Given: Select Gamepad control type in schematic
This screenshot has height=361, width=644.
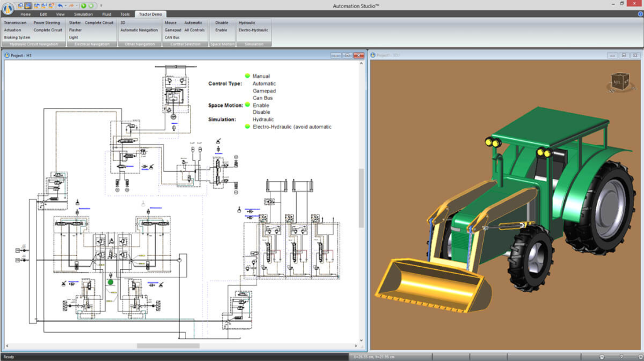Looking at the screenshot, I should (264, 91).
